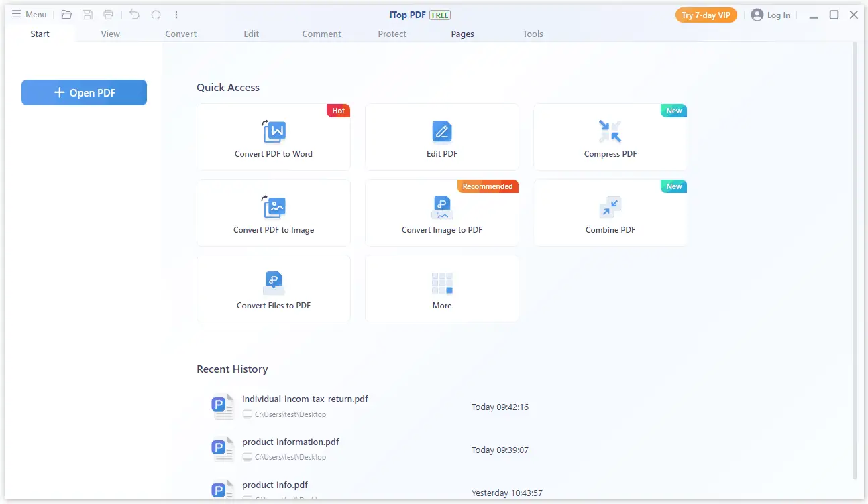This screenshot has height=504, width=868.
Task: Click the undo arrow icon
Action: [x=134, y=15]
